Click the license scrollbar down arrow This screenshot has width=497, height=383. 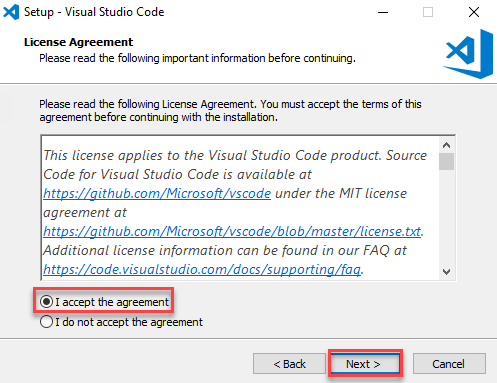coord(446,272)
